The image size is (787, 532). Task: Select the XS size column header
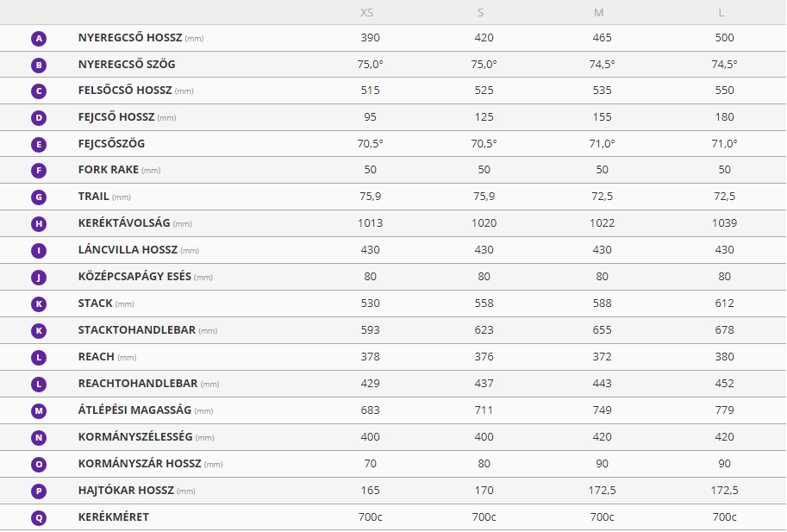pyautogui.click(x=367, y=13)
